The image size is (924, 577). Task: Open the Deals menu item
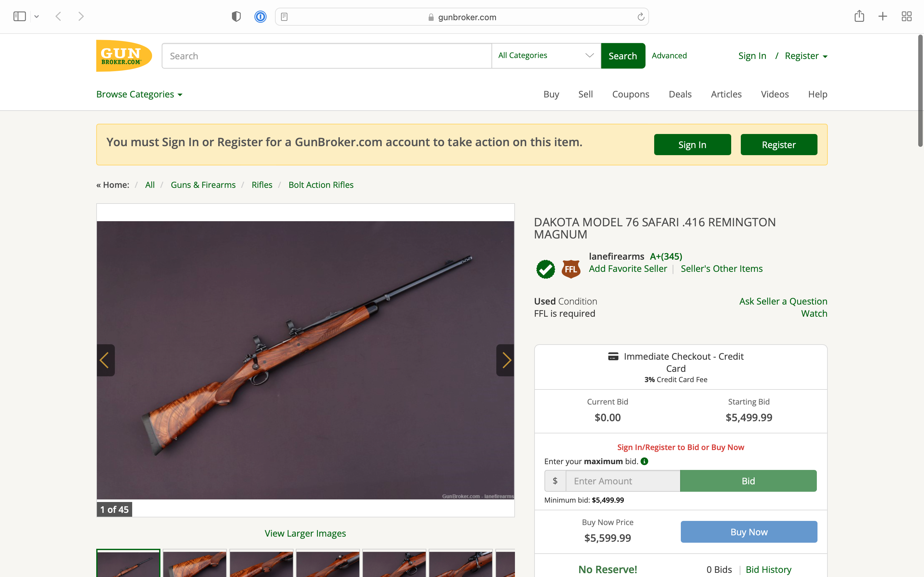point(680,94)
